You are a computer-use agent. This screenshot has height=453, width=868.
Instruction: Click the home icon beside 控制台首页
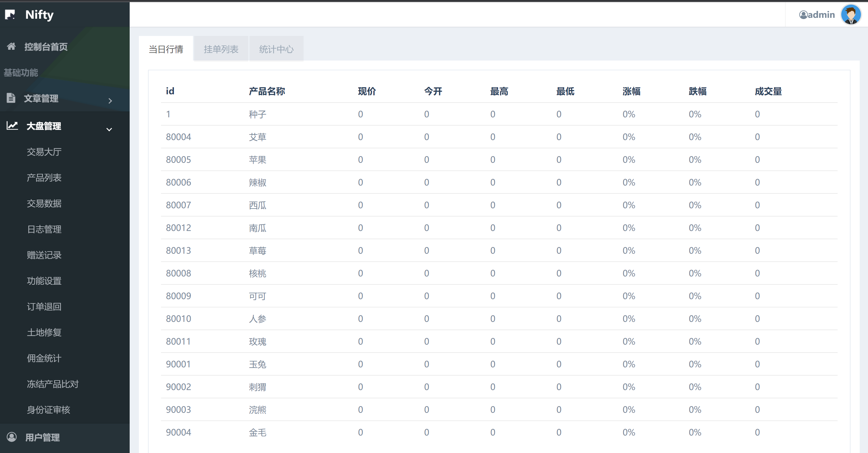coord(11,46)
